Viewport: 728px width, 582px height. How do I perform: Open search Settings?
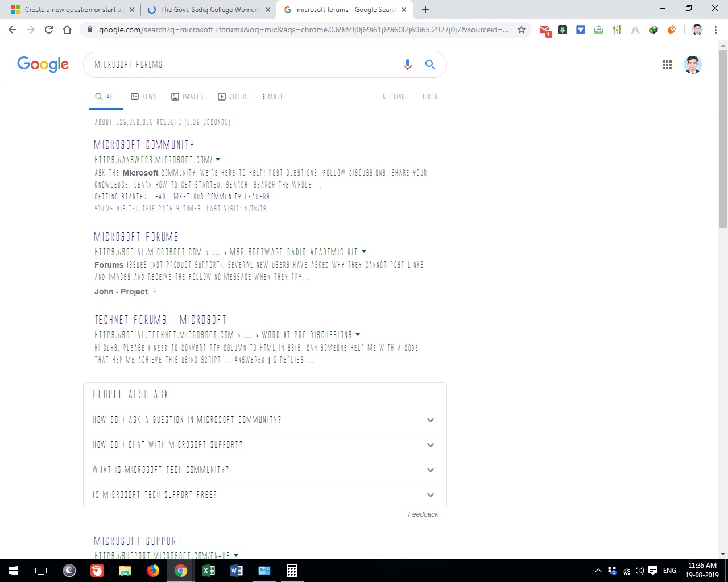(x=395, y=97)
